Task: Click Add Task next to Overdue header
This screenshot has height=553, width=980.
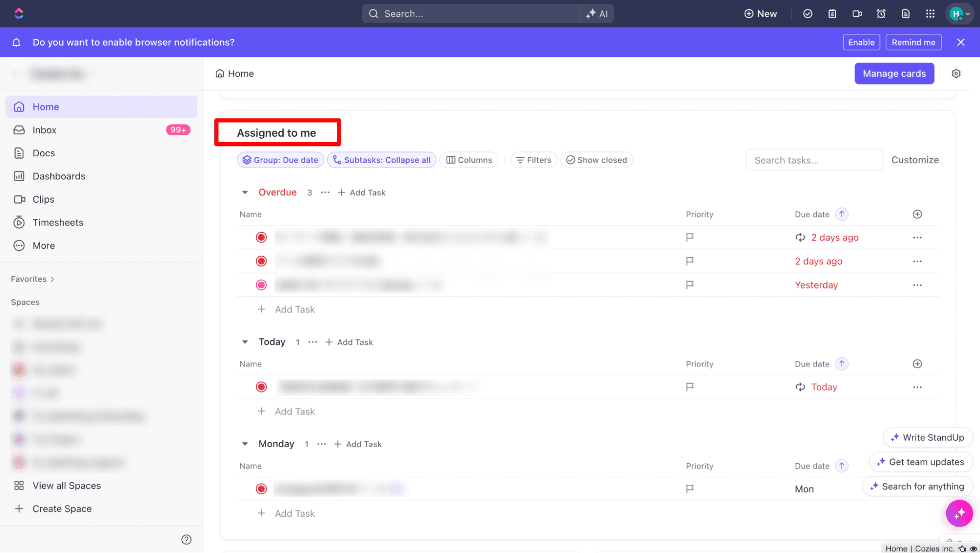Action: [x=362, y=192]
